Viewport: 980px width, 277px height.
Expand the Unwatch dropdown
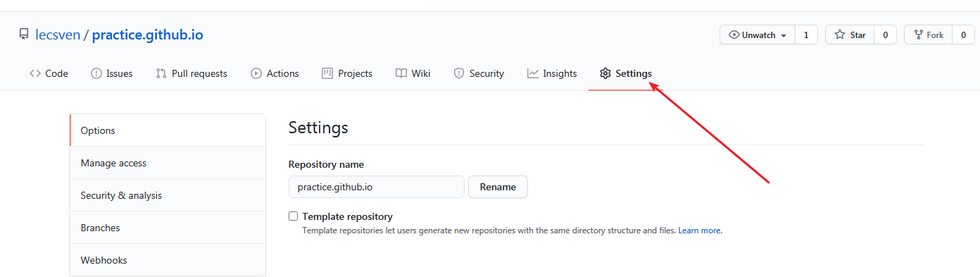[x=758, y=35]
